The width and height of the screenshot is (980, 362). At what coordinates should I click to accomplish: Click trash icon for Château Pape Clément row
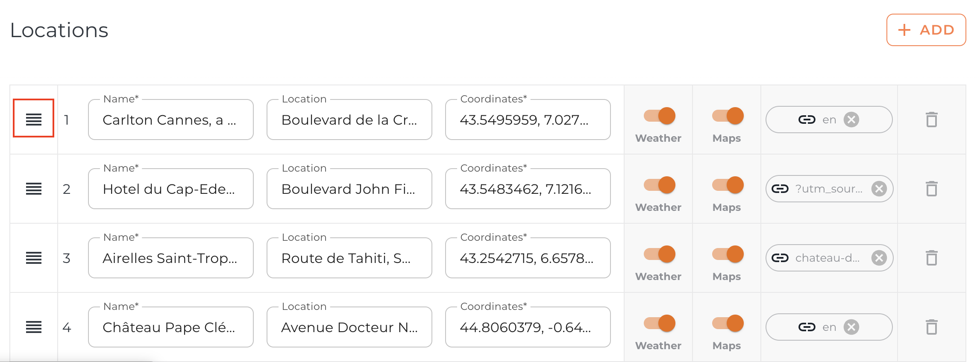pos(931,327)
